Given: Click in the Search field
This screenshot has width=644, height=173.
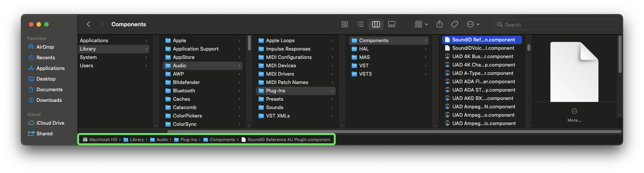Looking at the screenshot, I should tap(556, 25).
